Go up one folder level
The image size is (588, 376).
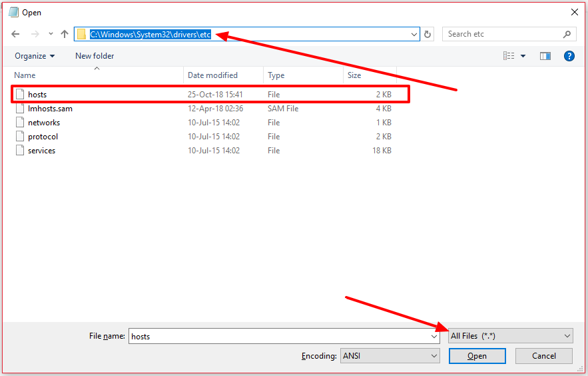click(65, 34)
